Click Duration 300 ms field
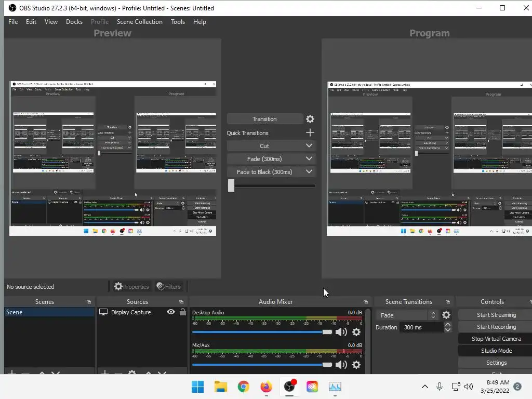 (422, 327)
